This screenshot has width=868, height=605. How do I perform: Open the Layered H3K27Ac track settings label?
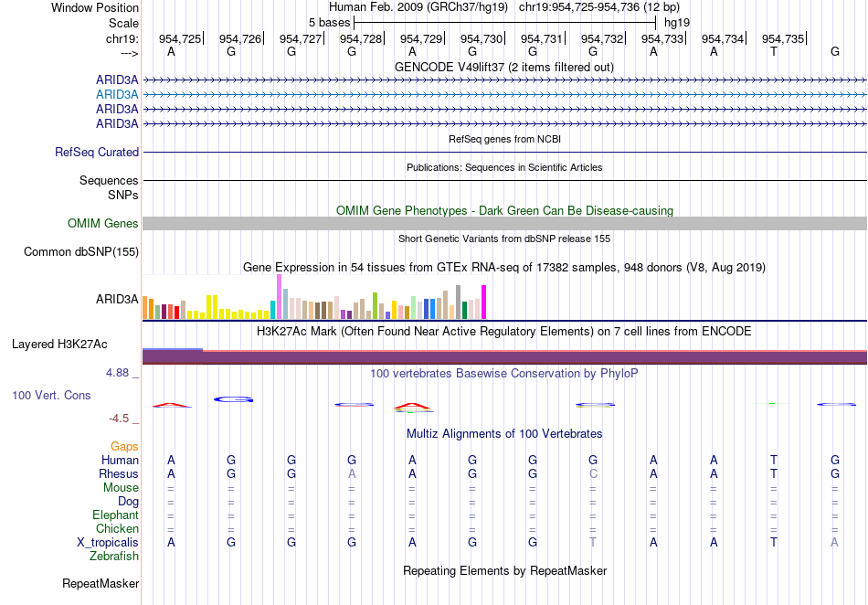click(59, 345)
